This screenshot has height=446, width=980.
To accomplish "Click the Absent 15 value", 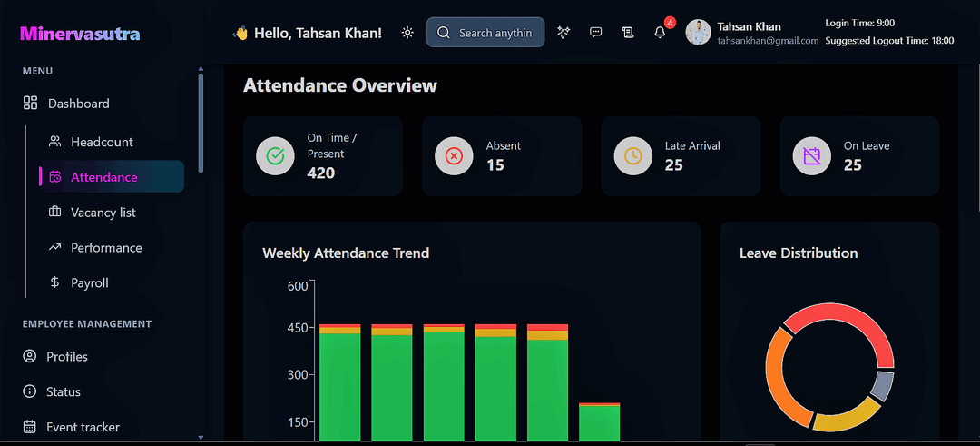I will pos(495,165).
